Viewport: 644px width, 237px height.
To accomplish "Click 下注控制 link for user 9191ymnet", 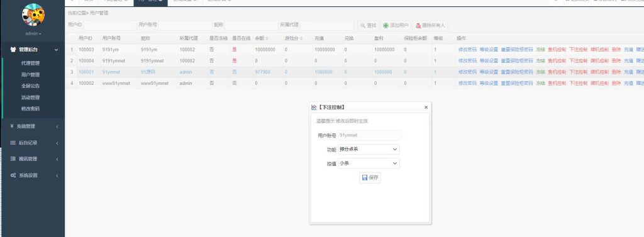I will pos(579,61).
